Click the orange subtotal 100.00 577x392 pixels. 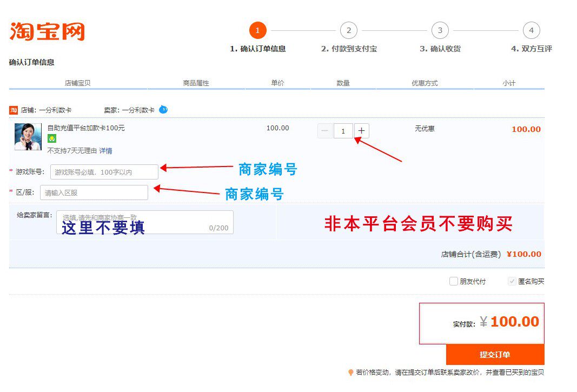coord(526,129)
